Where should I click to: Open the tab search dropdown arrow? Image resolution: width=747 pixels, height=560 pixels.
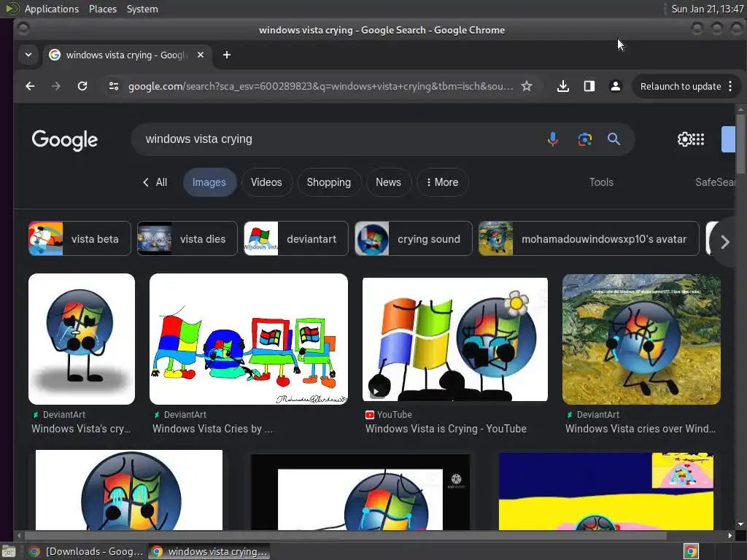28,55
